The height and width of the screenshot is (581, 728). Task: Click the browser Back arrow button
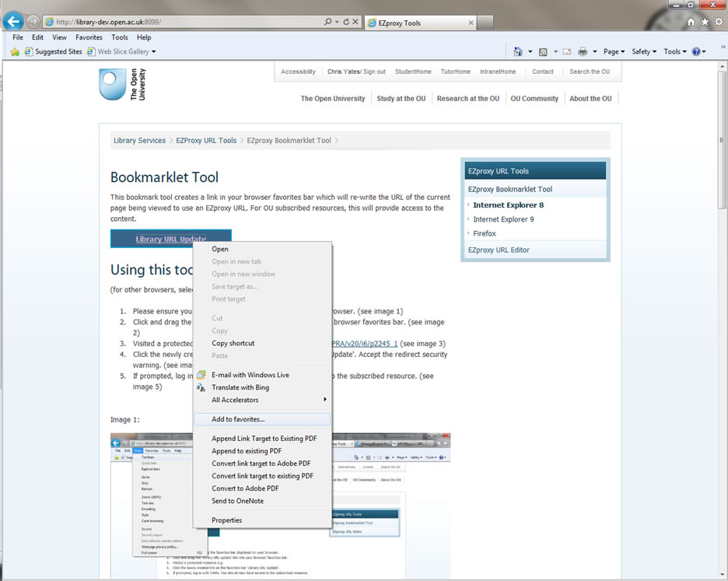click(13, 21)
